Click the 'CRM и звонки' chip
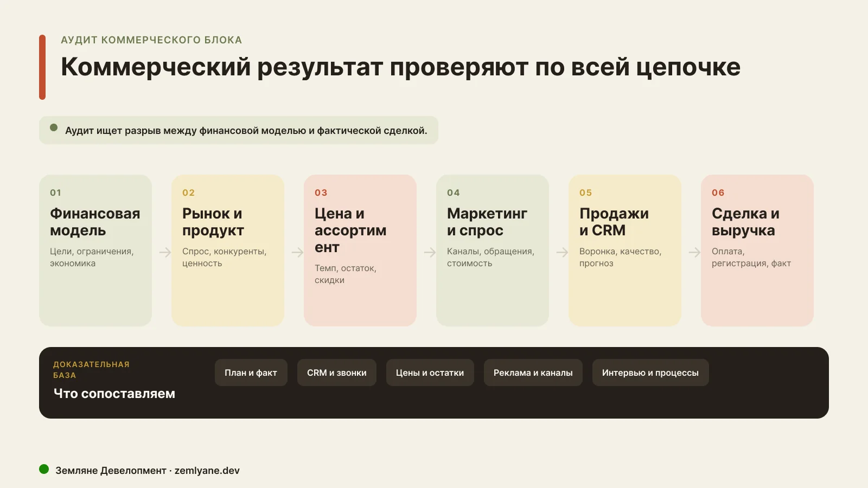Viewport: 868px width, 488px height. (x=337, y=373)
